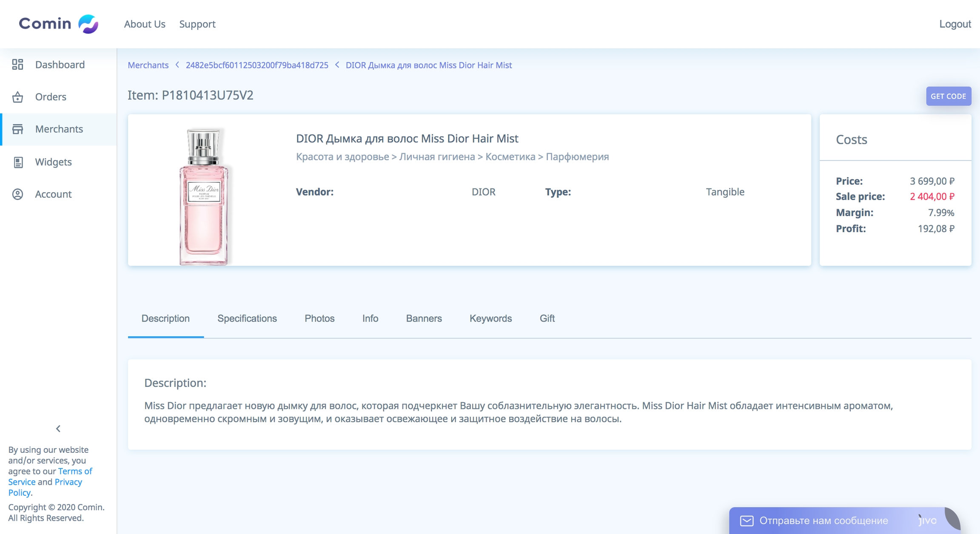Click the Merchants storefront icon

[x=17, y=129]
